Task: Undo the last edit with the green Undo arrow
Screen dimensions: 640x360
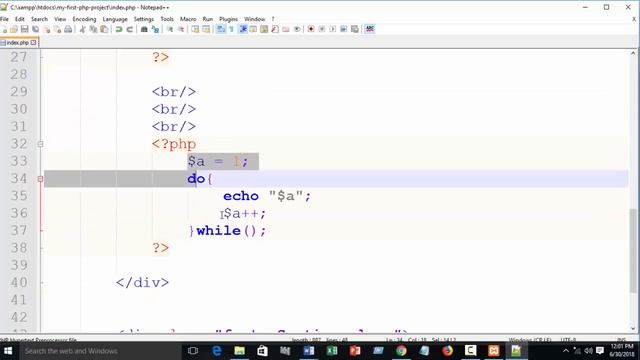Action: (x=119, y=29)
